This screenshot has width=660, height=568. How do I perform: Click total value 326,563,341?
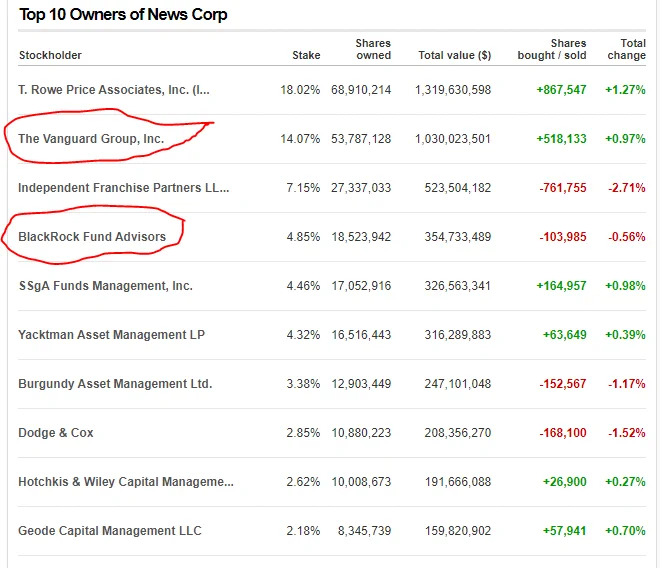[x=458, y=286]
